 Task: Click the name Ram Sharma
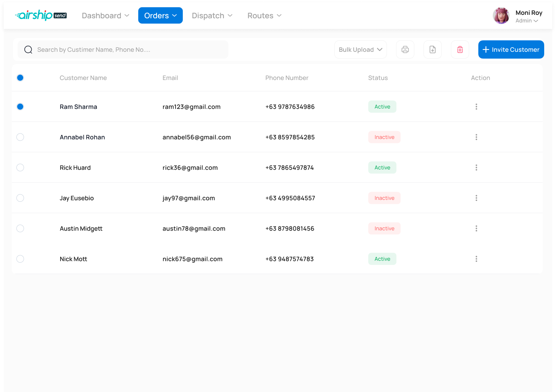point(78,107)
